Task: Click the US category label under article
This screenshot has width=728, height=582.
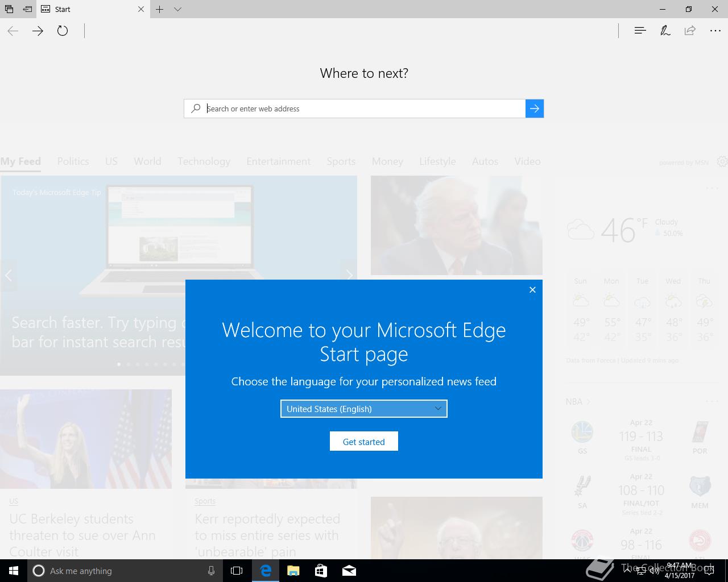Action: pyautogui.click(x=14, y=501)
